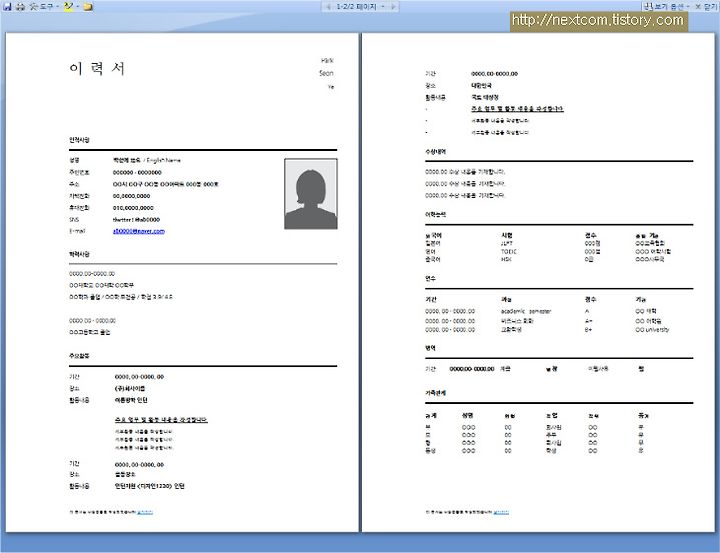Click the SNS field label
This screenshot has height=553, width=720.
tap(74, 220)
